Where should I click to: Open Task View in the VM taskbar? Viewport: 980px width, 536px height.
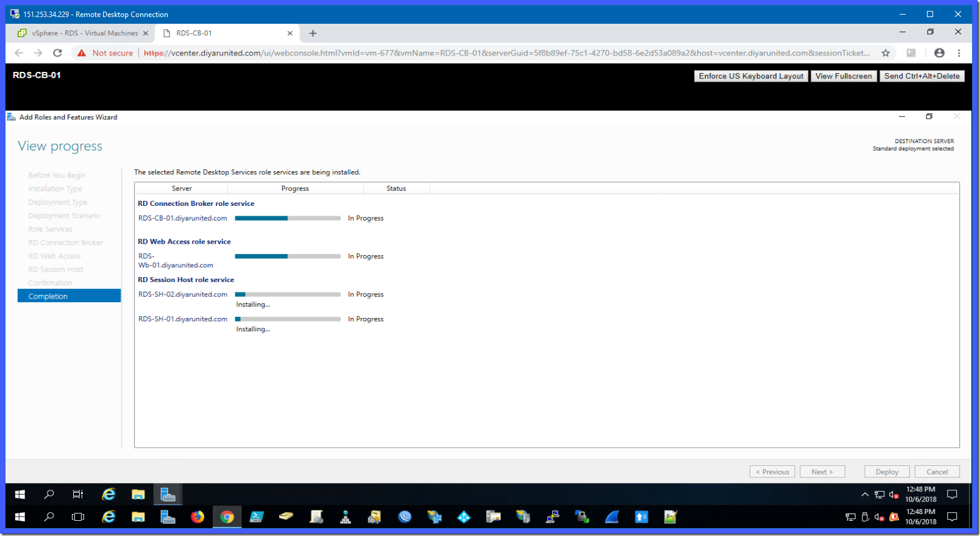point(78,495)
